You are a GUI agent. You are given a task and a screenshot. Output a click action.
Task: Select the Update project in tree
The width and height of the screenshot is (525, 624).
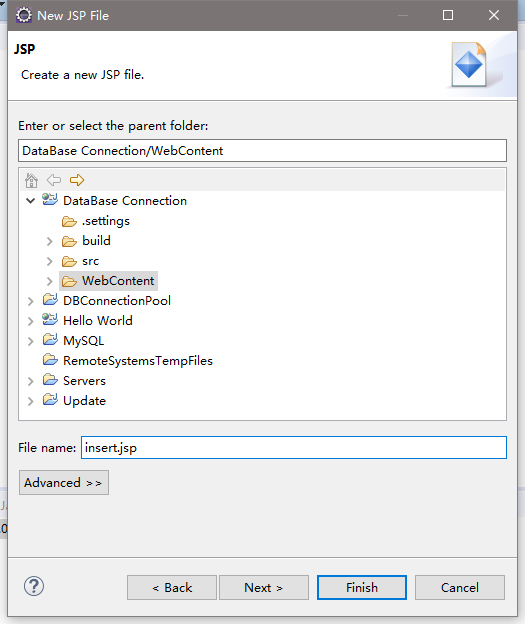84,401
